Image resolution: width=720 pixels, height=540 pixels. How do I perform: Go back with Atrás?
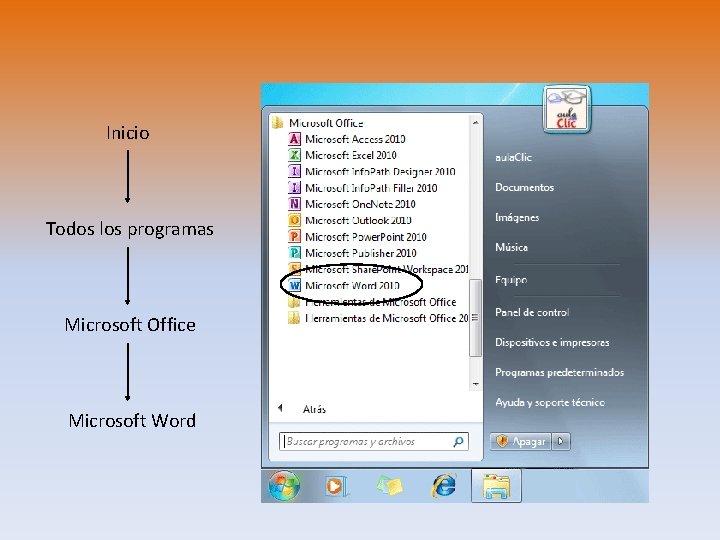point(314,409)
